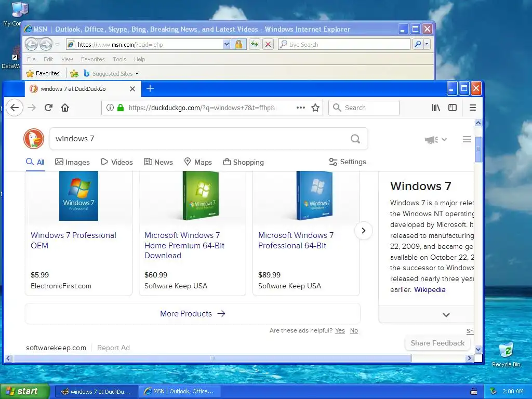This screenshot has height=399, width=532.
Task: Show next products with right arrow
Action: 363,231
